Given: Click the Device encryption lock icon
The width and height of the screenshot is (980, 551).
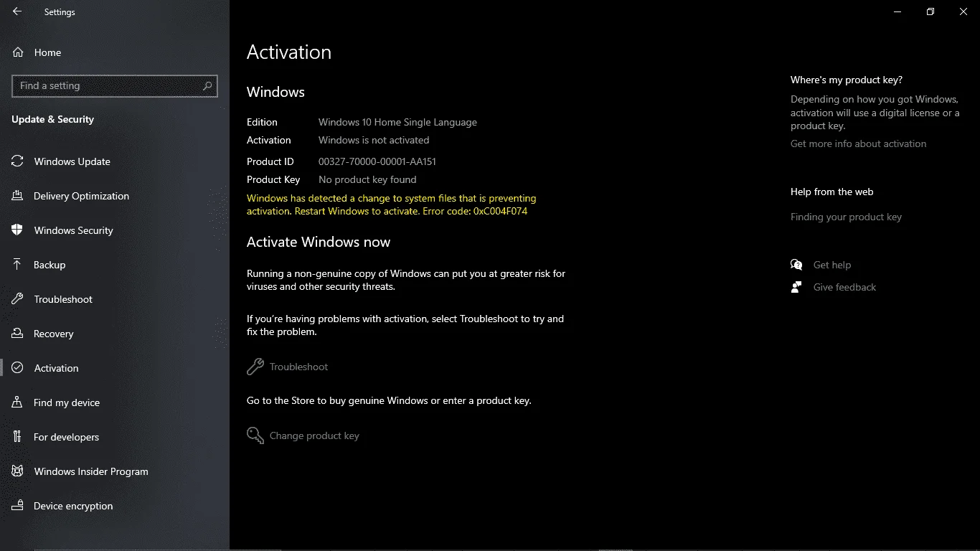Looking at the screenshot, I should coord(18,506).
